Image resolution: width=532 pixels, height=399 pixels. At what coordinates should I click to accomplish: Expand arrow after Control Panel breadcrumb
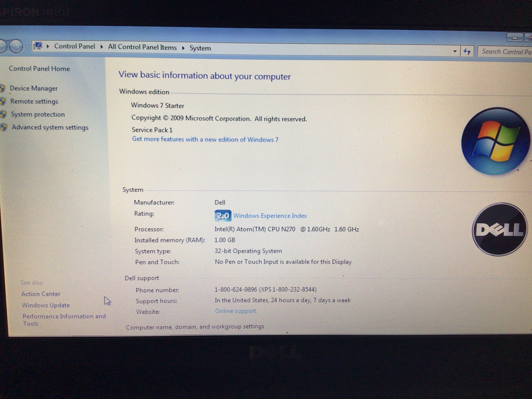click(102, 47)
